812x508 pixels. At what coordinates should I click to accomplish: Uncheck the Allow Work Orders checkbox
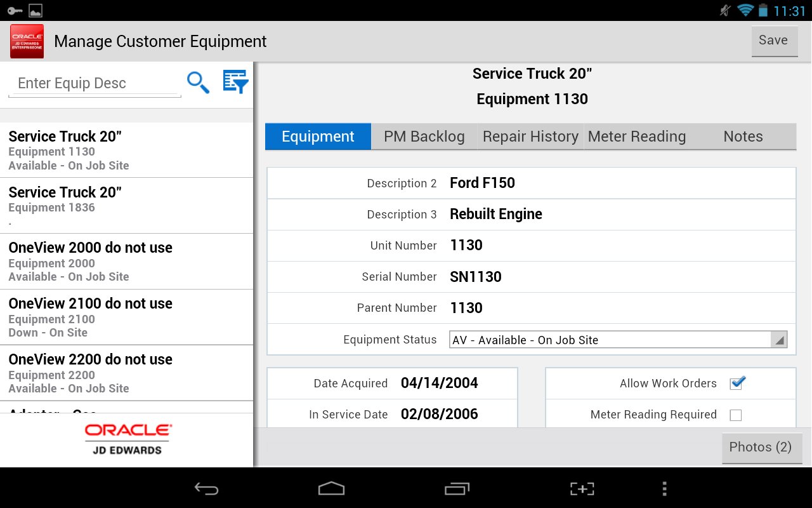click(737, 383)
